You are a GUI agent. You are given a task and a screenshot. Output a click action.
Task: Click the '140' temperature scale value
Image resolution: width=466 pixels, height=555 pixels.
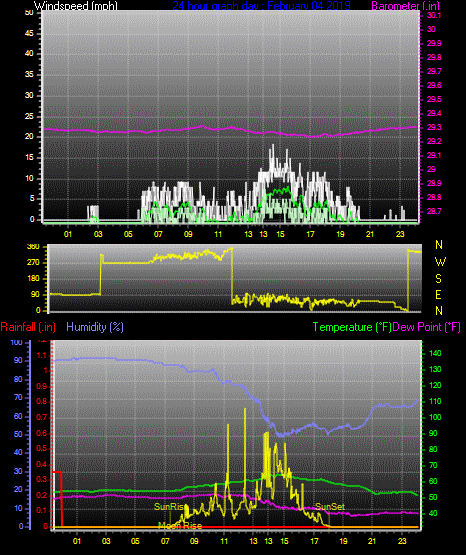pos(435,353)
